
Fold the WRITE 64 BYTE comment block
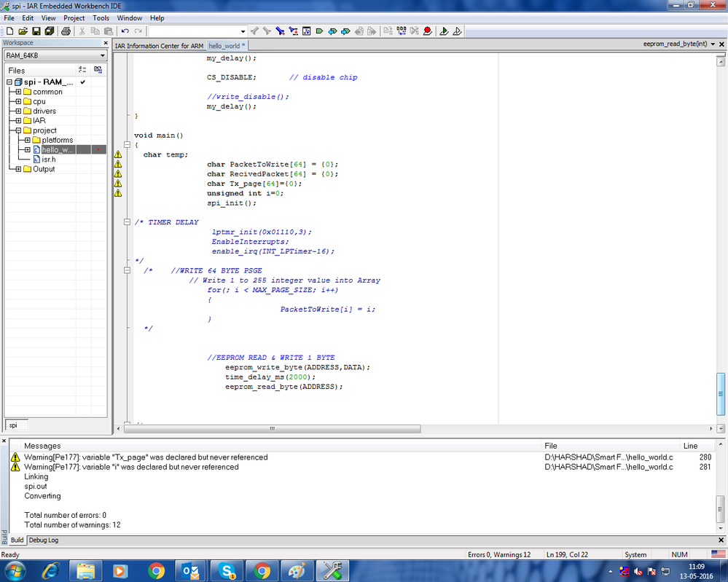[x=127, y=270]
